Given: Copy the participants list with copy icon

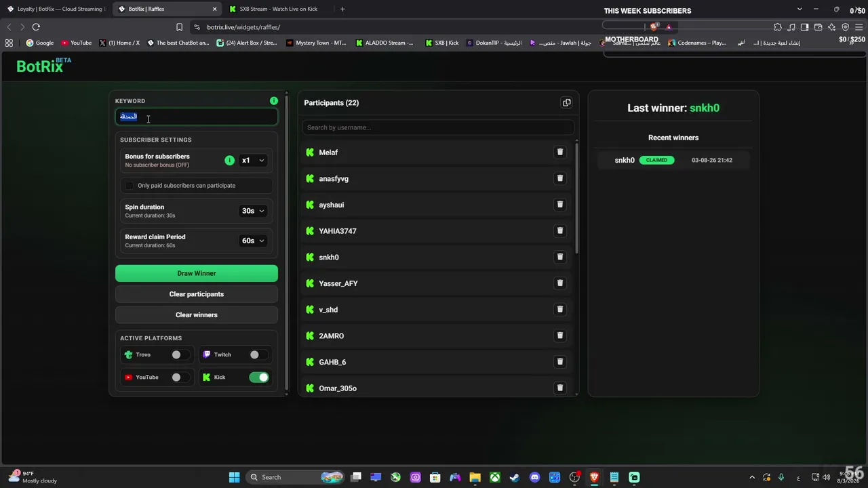Looking at the screenshot, I should (x=567, y=103).
